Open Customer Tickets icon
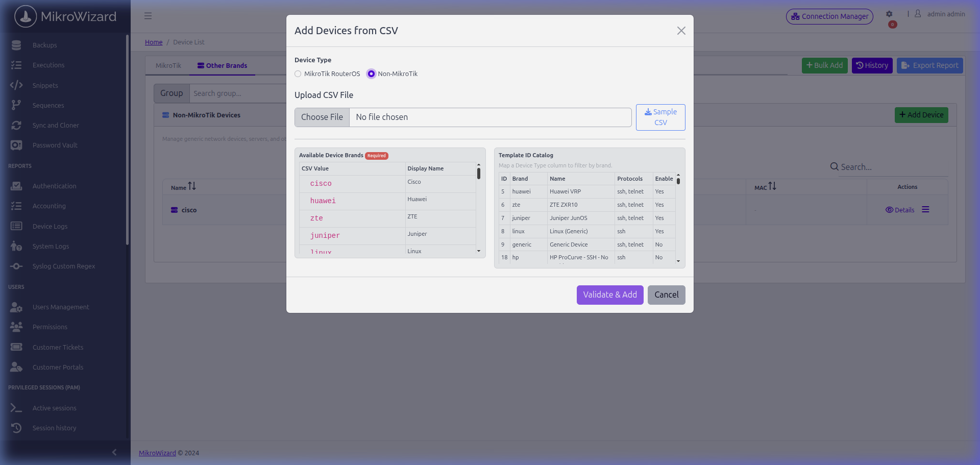 coord(16,347)
